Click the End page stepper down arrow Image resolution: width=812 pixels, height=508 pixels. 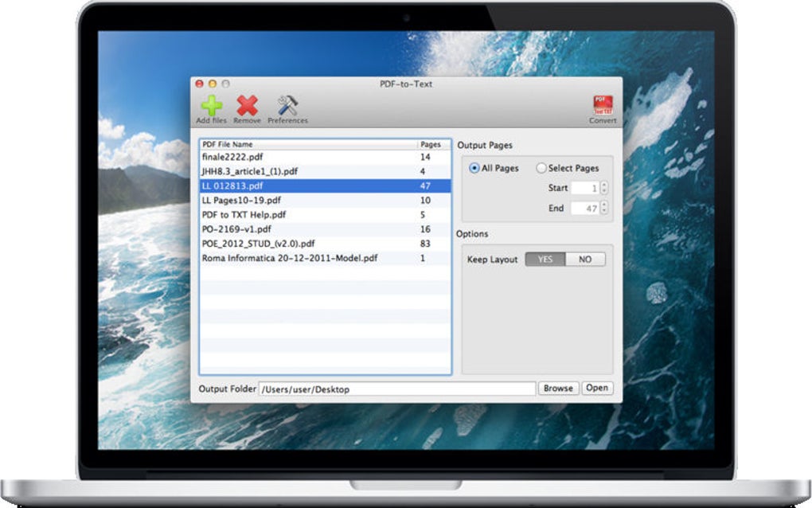(x=603, y=210)
